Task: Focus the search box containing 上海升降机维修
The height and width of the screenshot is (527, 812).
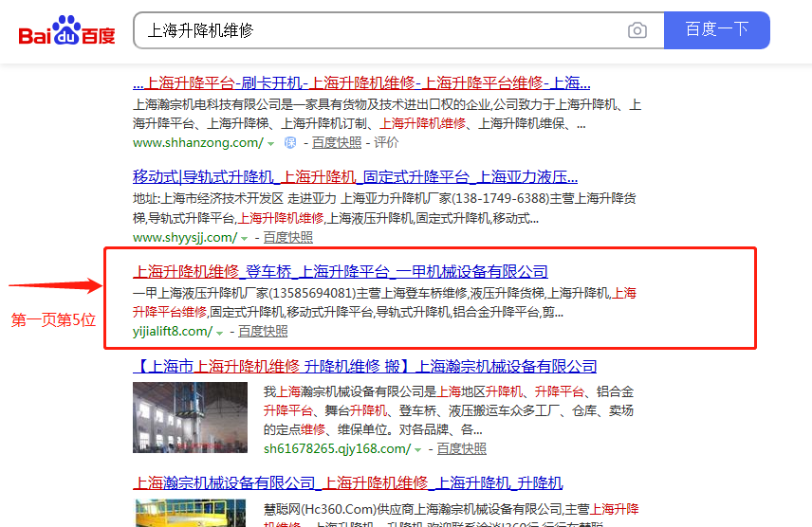Action: [379, 30]
